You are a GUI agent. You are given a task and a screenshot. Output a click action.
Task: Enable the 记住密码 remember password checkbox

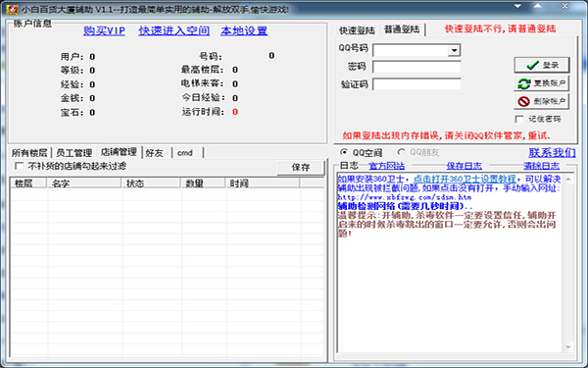point(519,120)
